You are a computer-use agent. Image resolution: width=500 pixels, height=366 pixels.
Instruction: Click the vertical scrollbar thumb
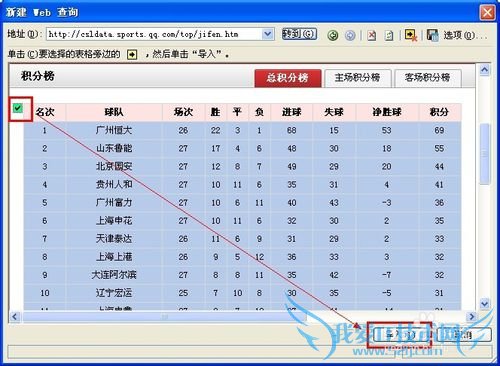[x=484, y=154]
